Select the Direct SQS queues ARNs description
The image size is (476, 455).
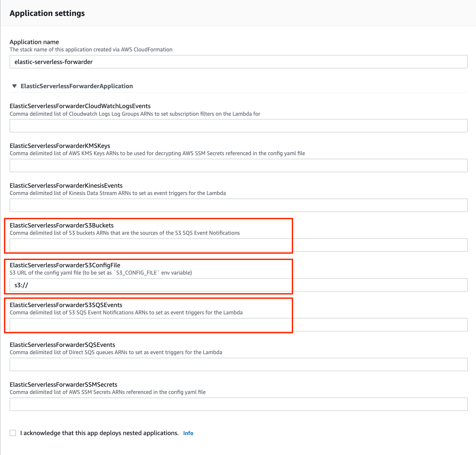pos(116,352)
